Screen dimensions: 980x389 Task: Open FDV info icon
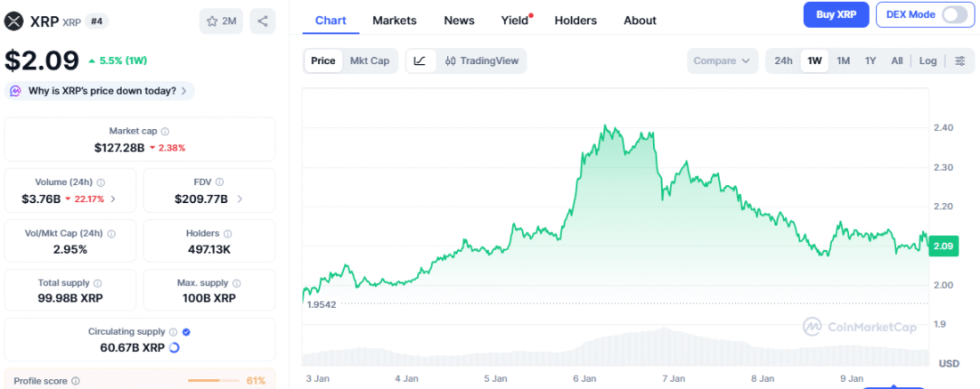(220, 183)
